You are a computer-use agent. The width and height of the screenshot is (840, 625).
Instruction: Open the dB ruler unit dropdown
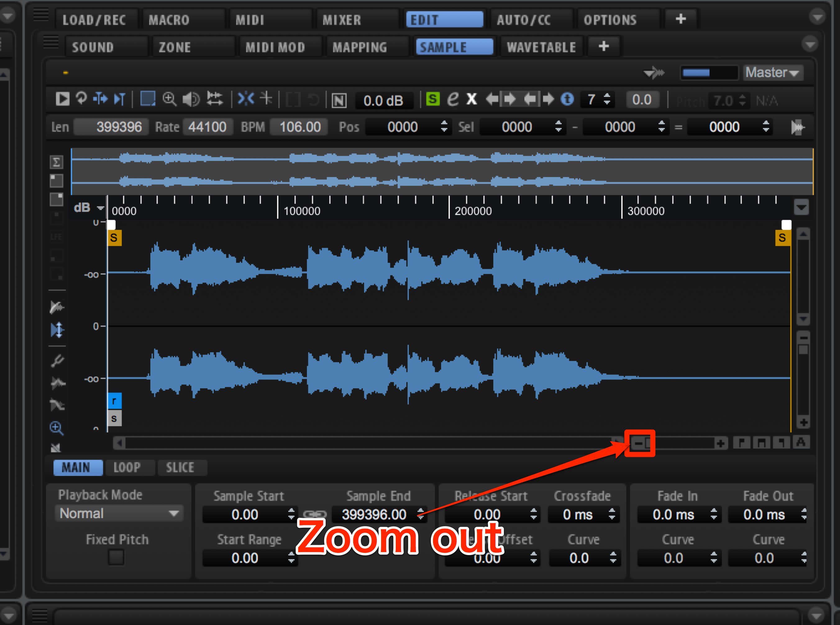89,208
